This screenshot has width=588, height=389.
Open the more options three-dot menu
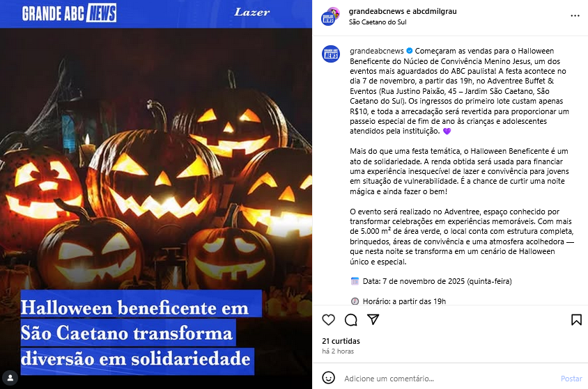(x=575, y=16)
